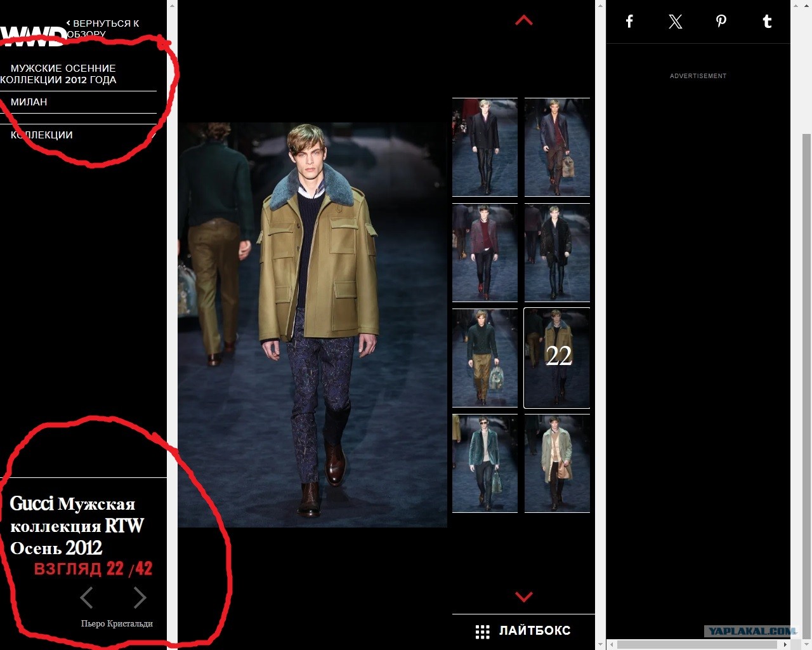The height and width of the screenshot is (650, 812).
Task: Share the look on X
Action: click(x=676, y=22)
